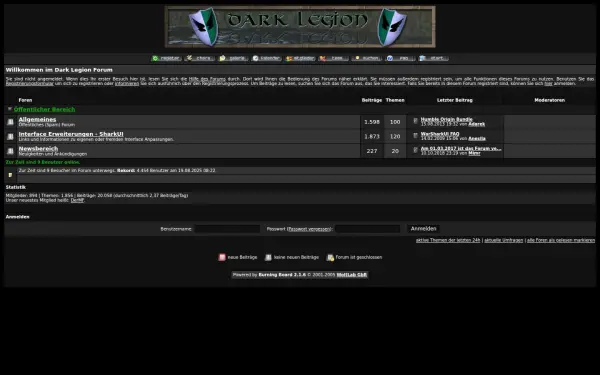600x375 pixels.
Task: Open the Allgemeines forum
Action: click(37, 119)
